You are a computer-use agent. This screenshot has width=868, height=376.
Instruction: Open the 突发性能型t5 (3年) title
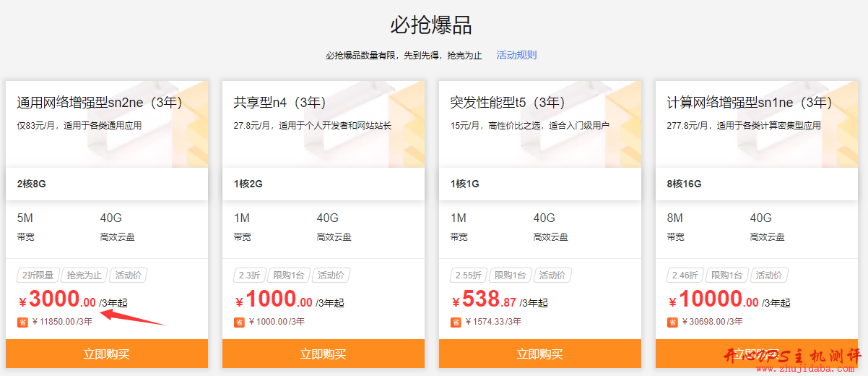(508, 103)
